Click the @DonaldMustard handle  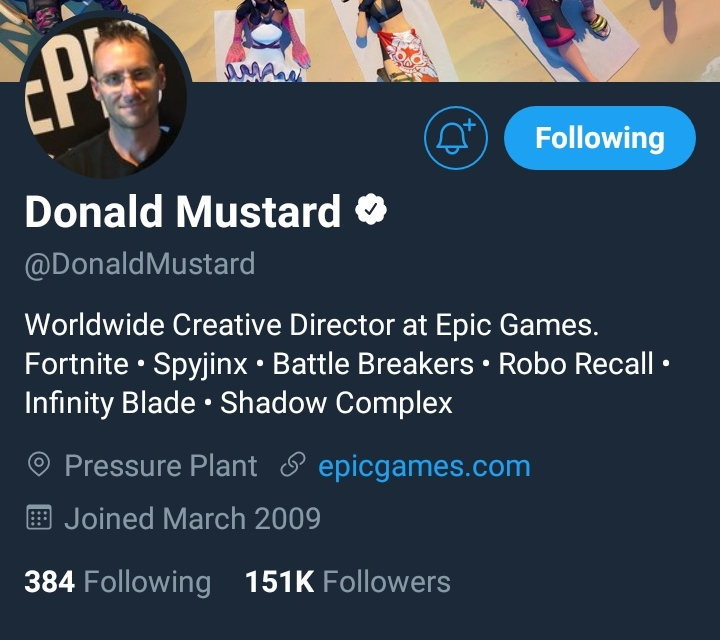tap(139, 264)
